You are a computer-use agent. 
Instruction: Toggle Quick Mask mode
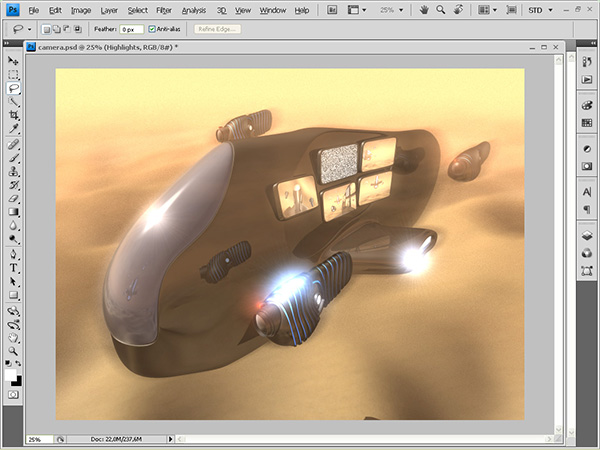pos(14,395)
